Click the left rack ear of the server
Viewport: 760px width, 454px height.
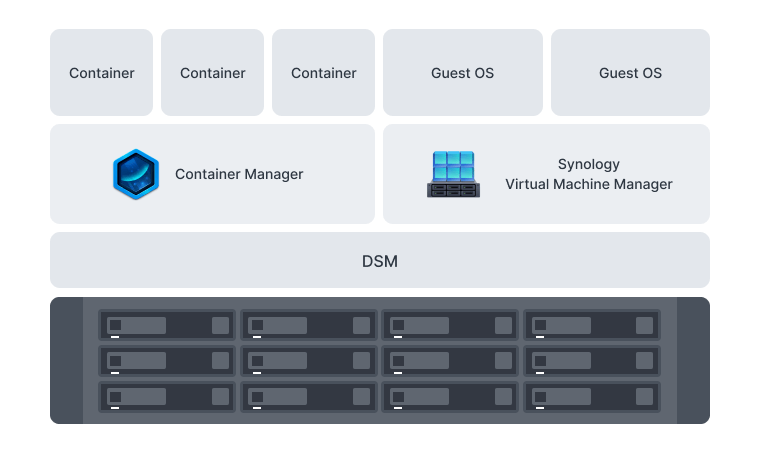click(66, 360)
